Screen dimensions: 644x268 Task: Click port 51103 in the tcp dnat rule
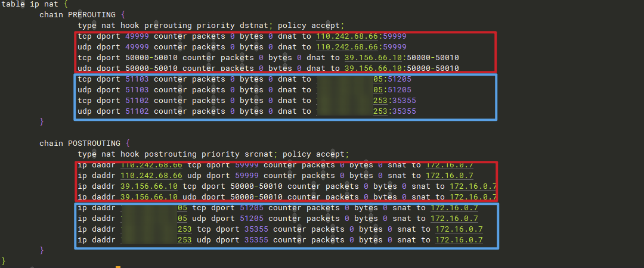pos(137,79)
